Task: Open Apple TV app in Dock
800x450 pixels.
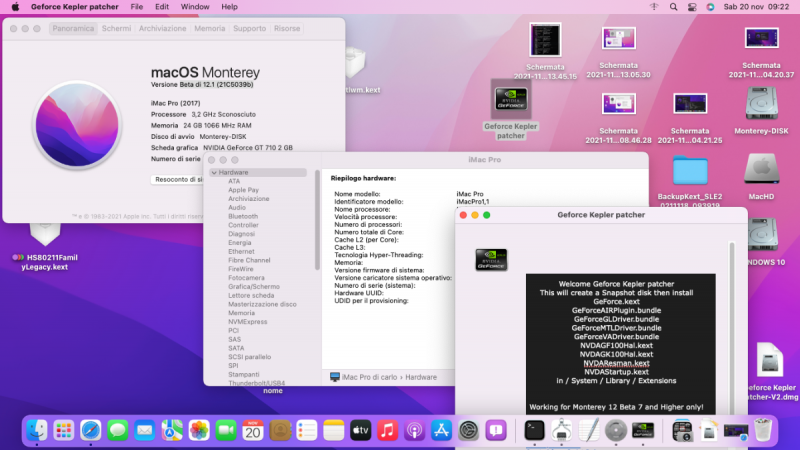Action: (x=361, y=430)
